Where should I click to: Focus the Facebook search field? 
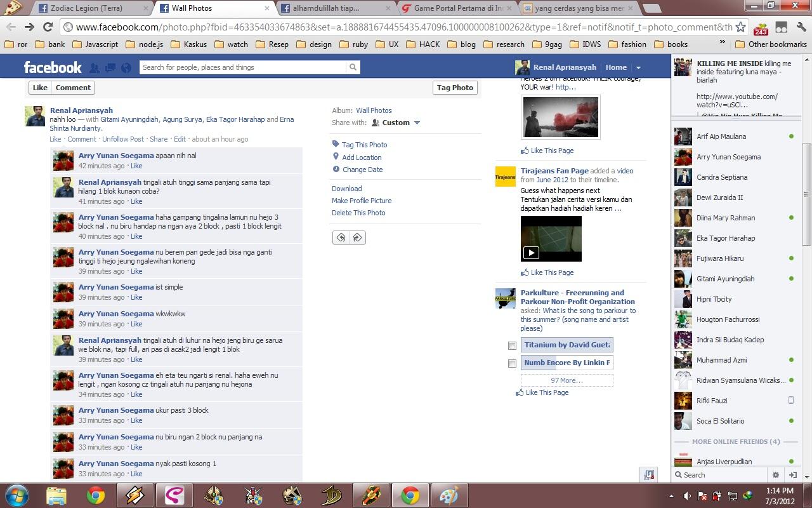coord(243,67)
